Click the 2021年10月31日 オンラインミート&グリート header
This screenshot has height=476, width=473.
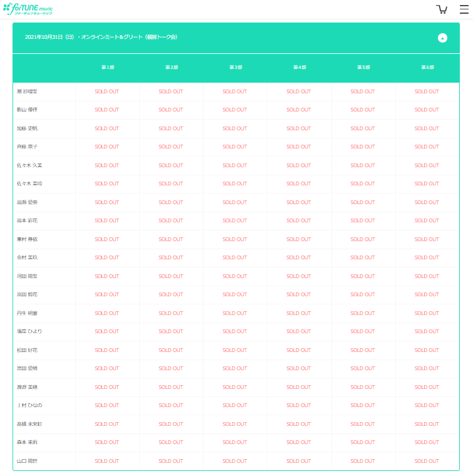(101, 38)
